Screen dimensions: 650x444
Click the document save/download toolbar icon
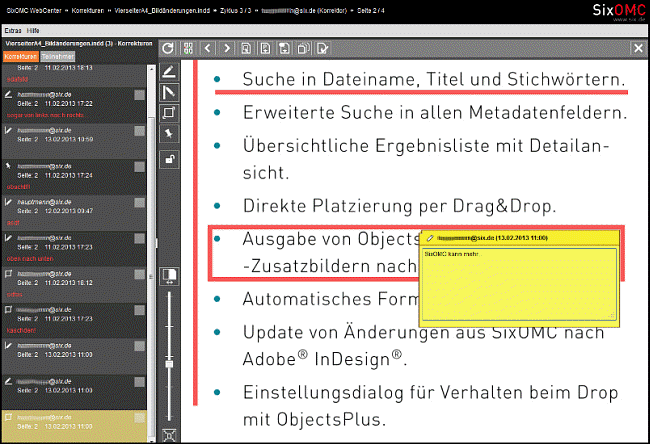[284, 49]
